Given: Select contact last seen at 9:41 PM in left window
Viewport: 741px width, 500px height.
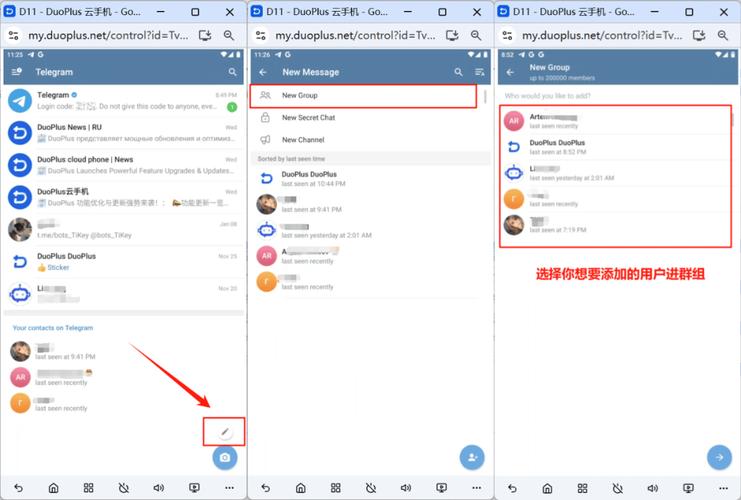Looking at the screenshot, I should coord(124,352).
